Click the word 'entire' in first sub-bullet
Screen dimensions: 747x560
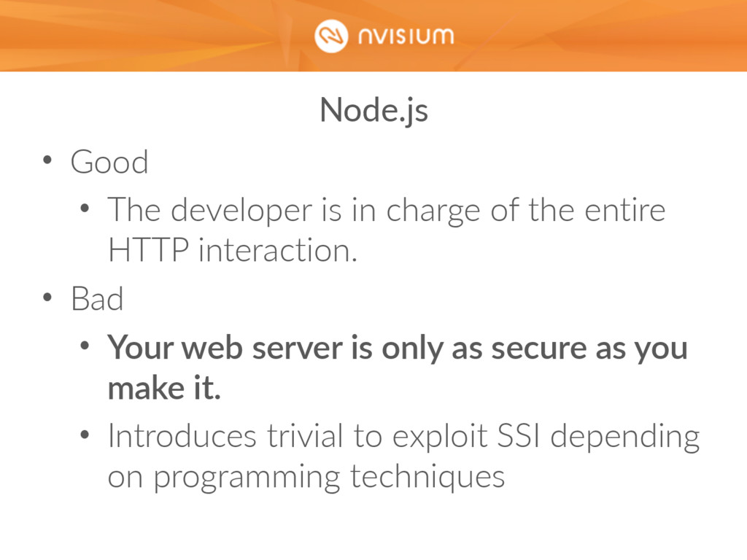point(625,211)
